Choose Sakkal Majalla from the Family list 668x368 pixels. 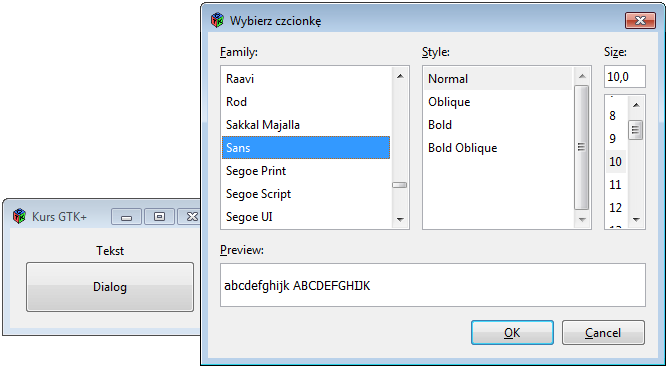(306, 125)
